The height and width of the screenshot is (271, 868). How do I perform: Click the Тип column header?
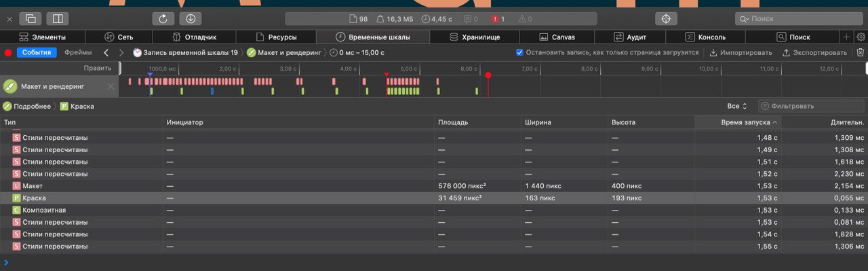pos(82,122)
